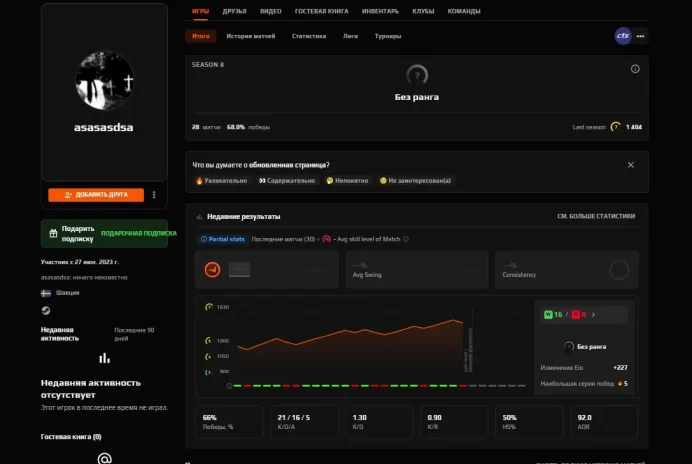Choose the Не заинтересован(а) feedback option
Screen dimensions: 692x464
(415, 181)
